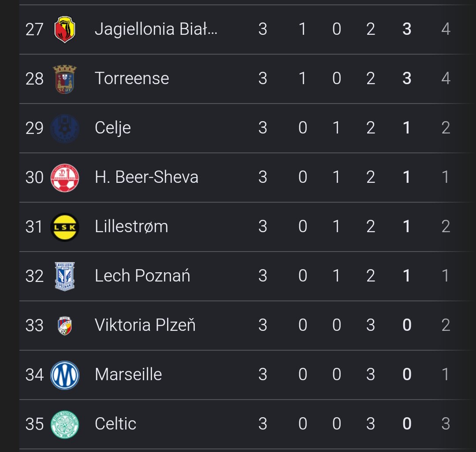Open the Lillestrøm team name

pyautogui.click(x=131, y=226)
